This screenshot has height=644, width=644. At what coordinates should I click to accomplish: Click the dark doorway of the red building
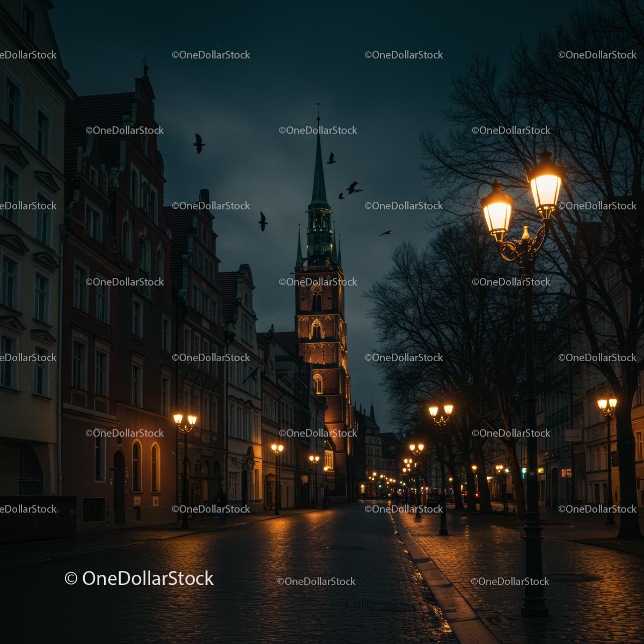[119, 487]
